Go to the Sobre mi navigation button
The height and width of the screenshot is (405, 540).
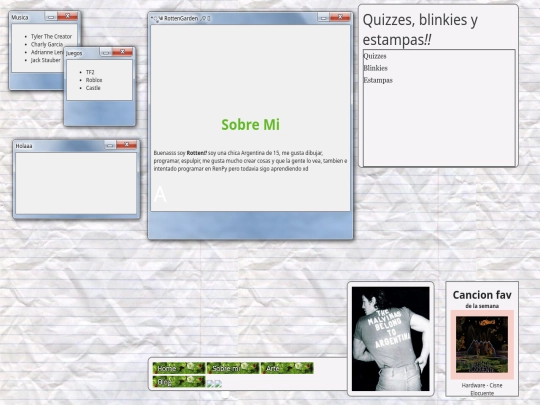(x=233, y=368)
